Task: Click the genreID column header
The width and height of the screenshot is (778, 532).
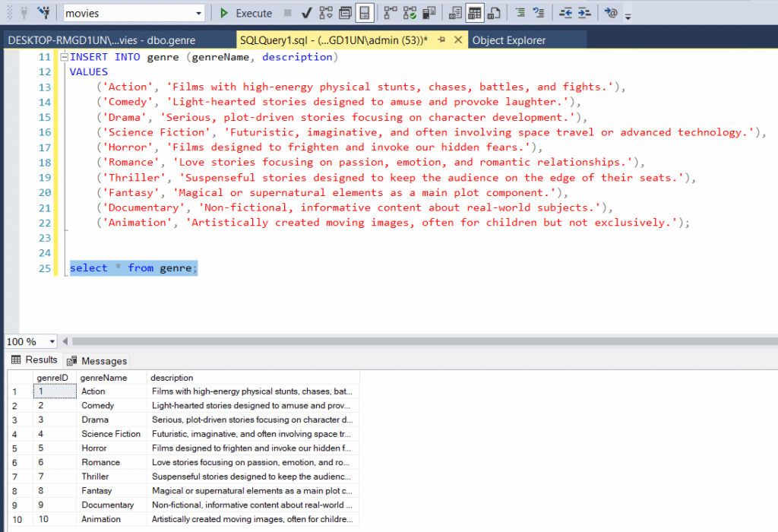Action: pos(55,378)
